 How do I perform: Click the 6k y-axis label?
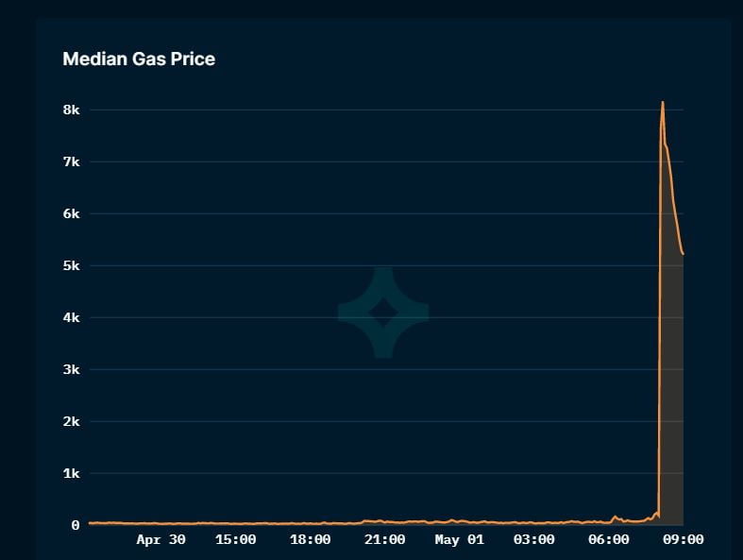pyautogui.click(x=72, y=213)
